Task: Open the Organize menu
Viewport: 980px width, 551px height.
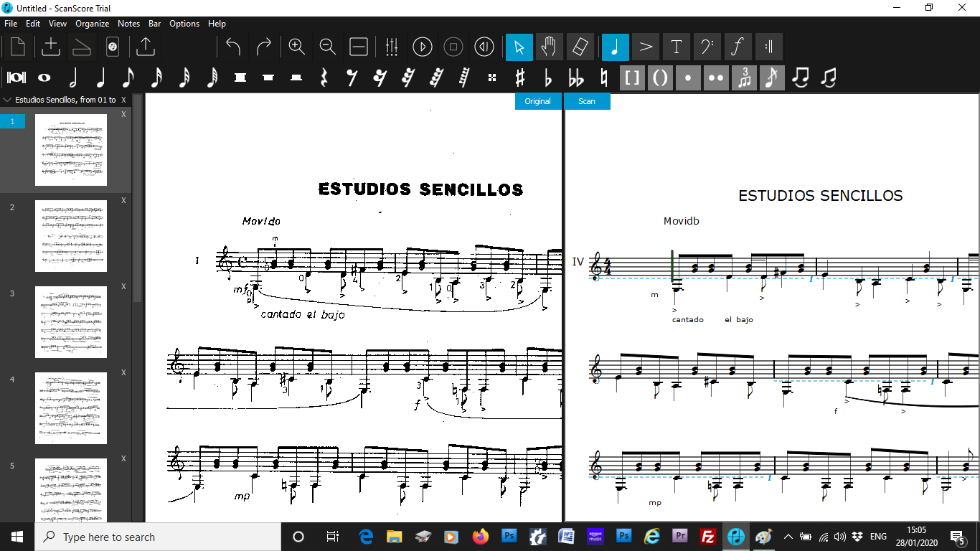Action: [x=93, y=24]
